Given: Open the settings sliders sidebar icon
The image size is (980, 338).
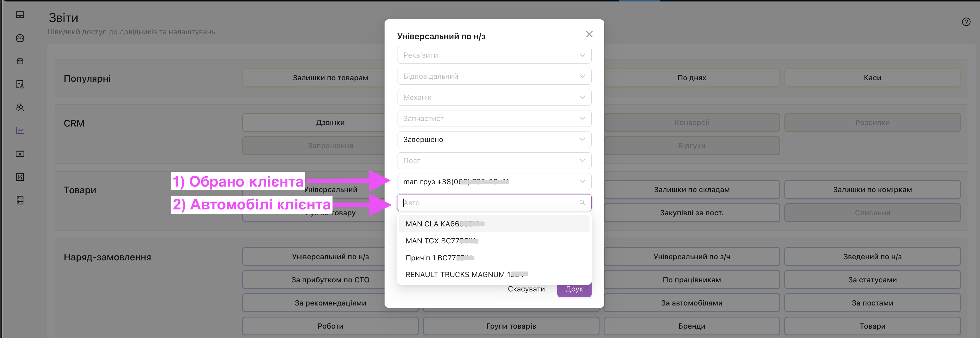Looking at the screenshot, I should point(20,177).
